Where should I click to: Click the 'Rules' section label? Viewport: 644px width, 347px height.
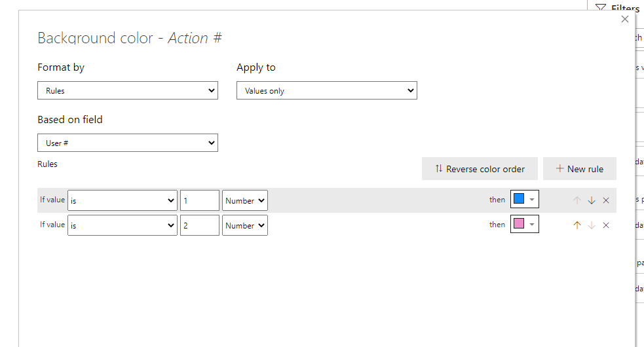point(47,164)
